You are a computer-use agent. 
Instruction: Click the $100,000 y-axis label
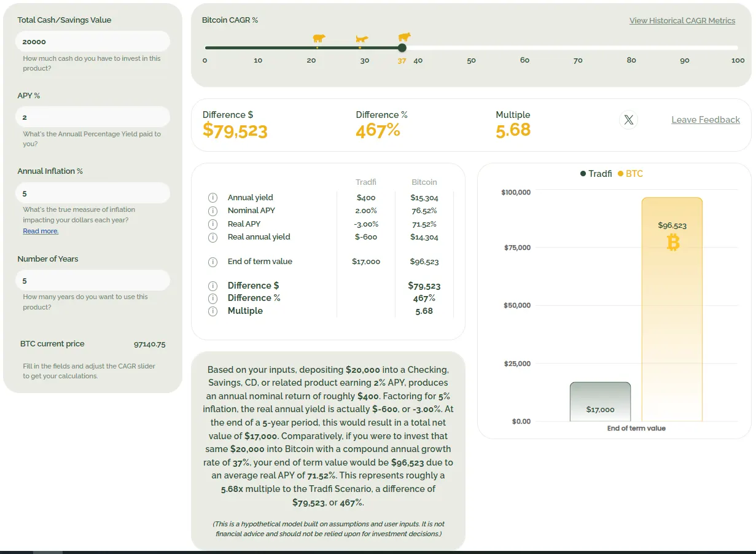(x=516, y=192)
